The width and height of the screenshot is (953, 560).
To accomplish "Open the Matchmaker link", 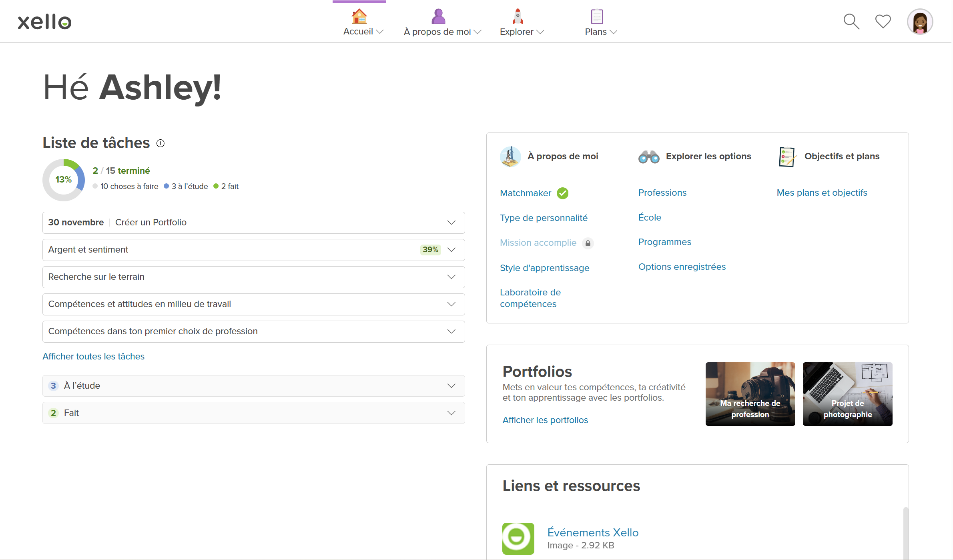I will [526, 193].
